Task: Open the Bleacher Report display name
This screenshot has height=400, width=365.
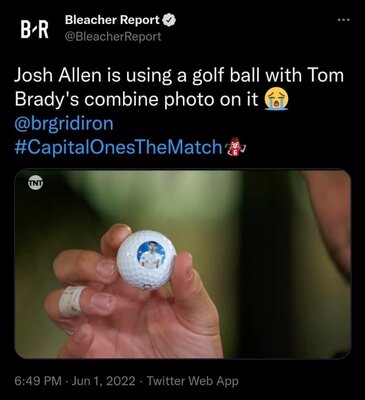Action: tap(112, 20)
